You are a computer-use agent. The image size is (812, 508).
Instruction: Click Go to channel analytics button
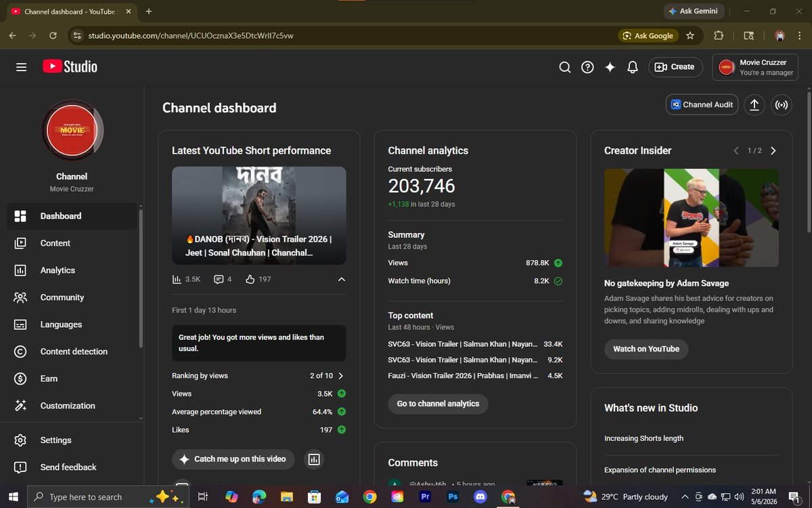438,404
